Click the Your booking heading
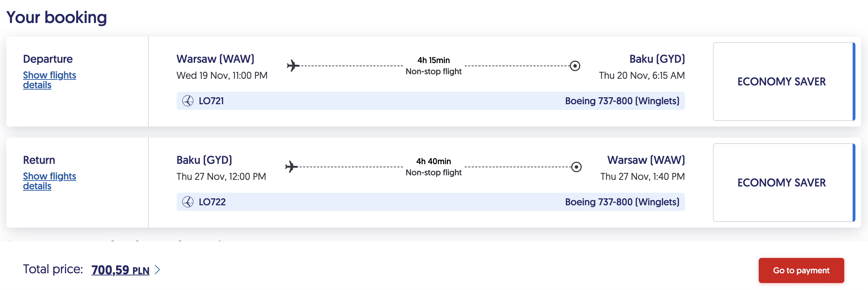This screenshot has height=290, width=868. (57, 17)
